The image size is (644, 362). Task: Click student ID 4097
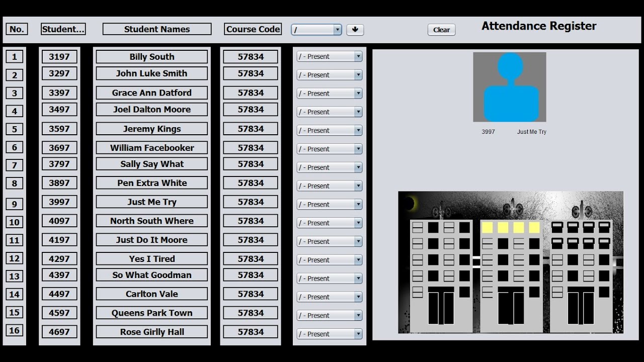coord(59,221)
